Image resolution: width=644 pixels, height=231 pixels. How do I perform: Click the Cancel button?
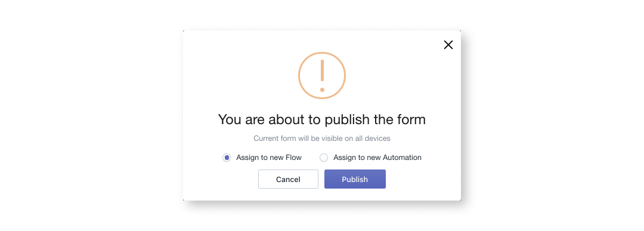pos(288,179)
